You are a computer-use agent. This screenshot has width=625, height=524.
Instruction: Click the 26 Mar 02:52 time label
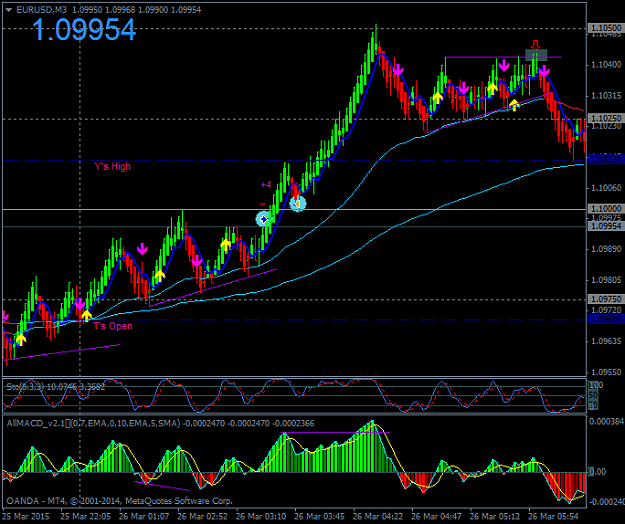(x=202, y=516)
